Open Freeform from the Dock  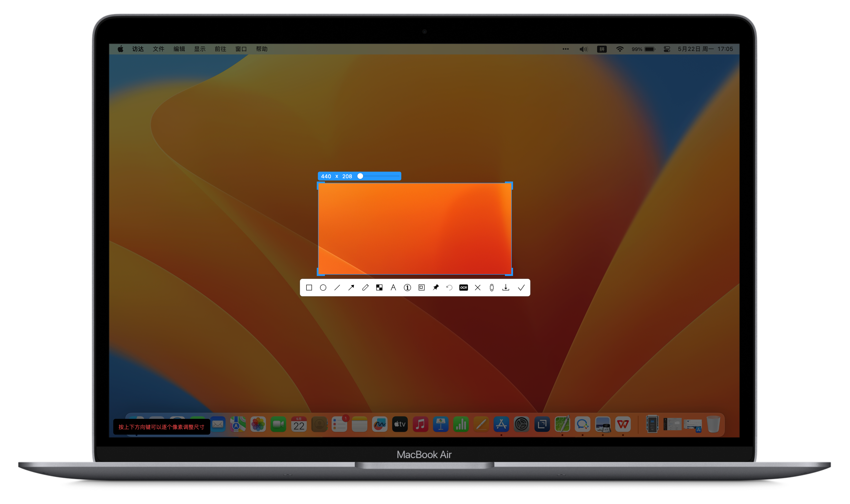pyautogui.click(x=380, y=424)
